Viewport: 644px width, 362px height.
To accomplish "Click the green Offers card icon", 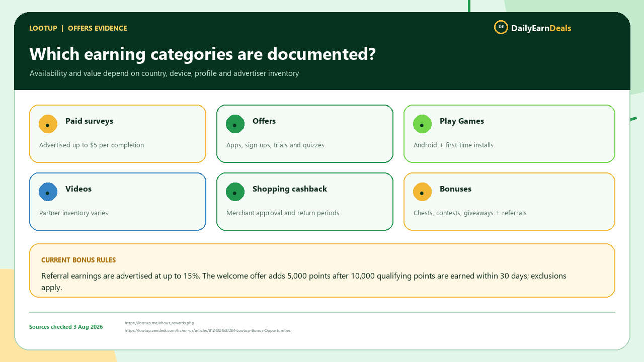I will (235, 124).
